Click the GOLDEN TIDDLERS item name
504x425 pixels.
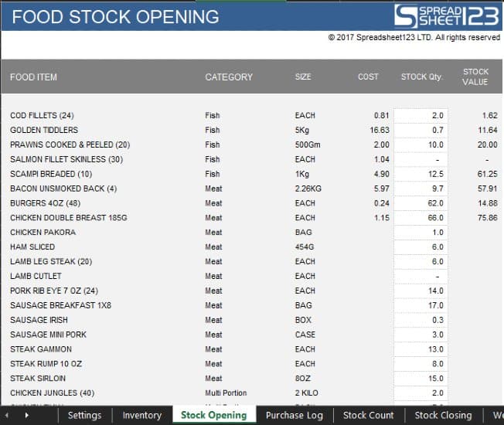[44, 130]
